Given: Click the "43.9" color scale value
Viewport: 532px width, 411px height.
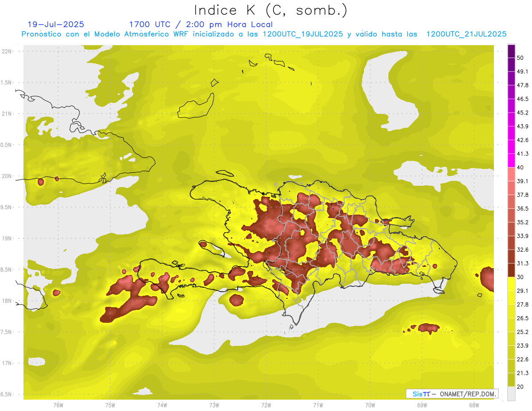Looking at the screenshot, I should pyautogui.click(x=523, y=126).
